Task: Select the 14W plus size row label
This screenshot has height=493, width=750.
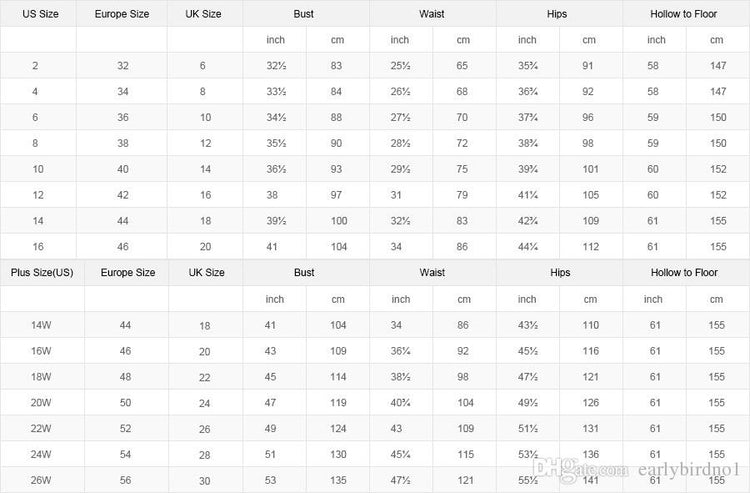Action: coord(41,325)
